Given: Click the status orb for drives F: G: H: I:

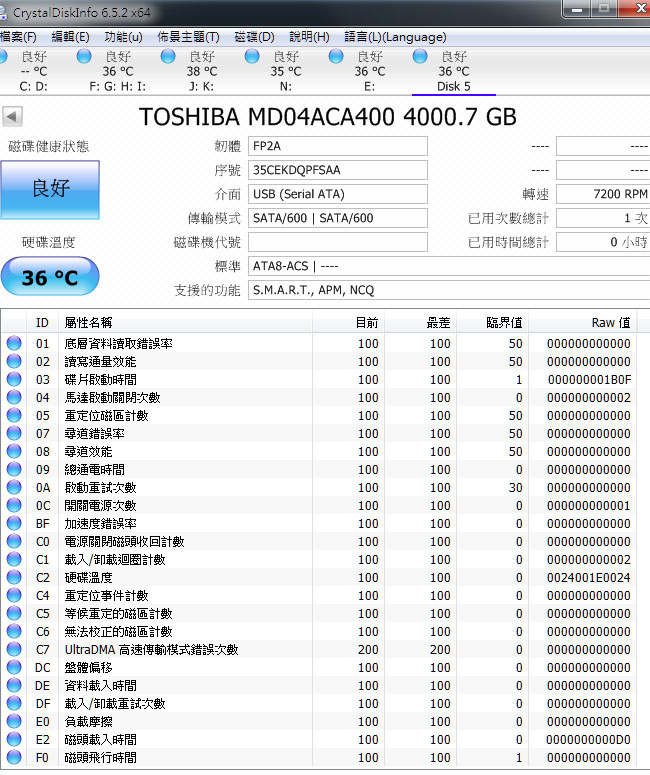Looking at the screenshot, I should 84,57.
